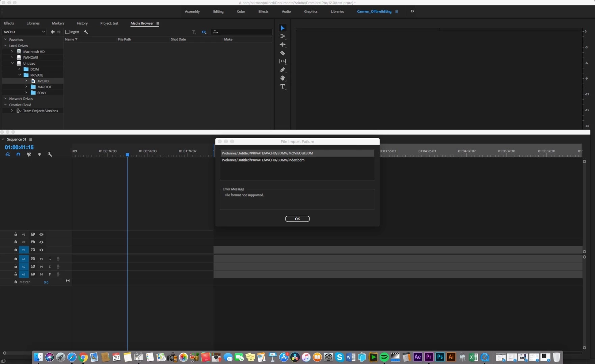Show more workspaces via the overflow arrows

click(412, 11)
